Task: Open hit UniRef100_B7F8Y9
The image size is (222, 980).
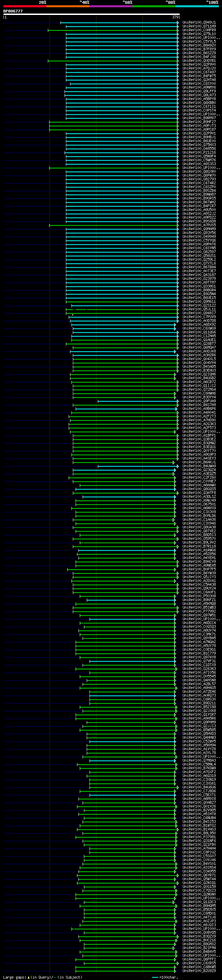Action: tap(199, 49)
